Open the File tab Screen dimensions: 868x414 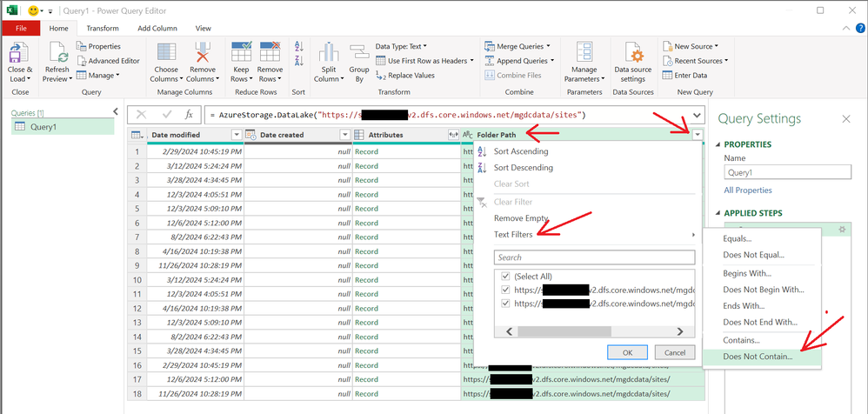(22, 28)
